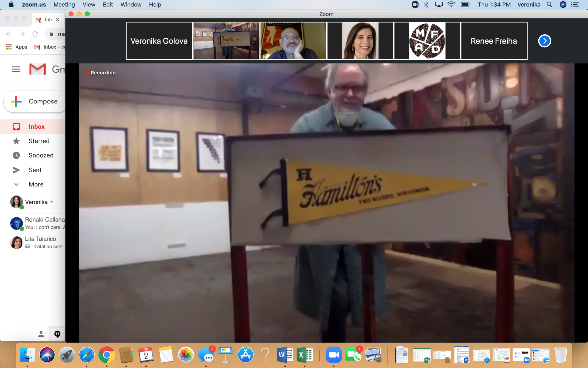
Task: Open Wi-Fi status menu
Action: [451, 4]
